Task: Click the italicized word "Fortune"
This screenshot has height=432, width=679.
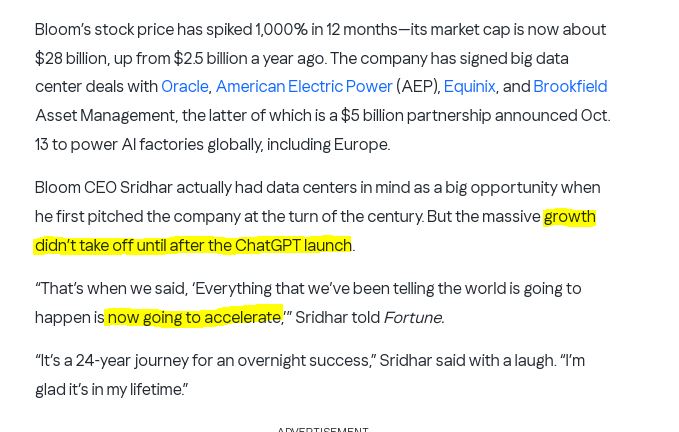Action: (412, 318)
